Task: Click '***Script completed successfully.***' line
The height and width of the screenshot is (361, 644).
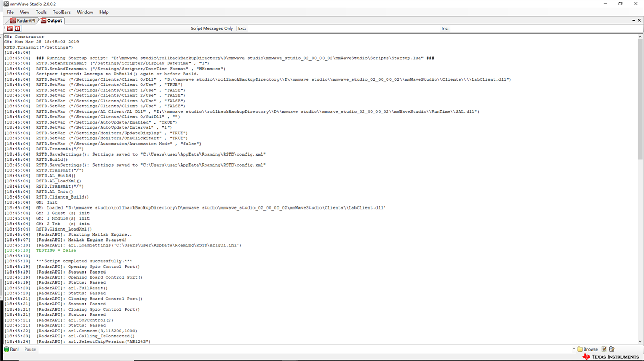Action: tap(68, 261)
